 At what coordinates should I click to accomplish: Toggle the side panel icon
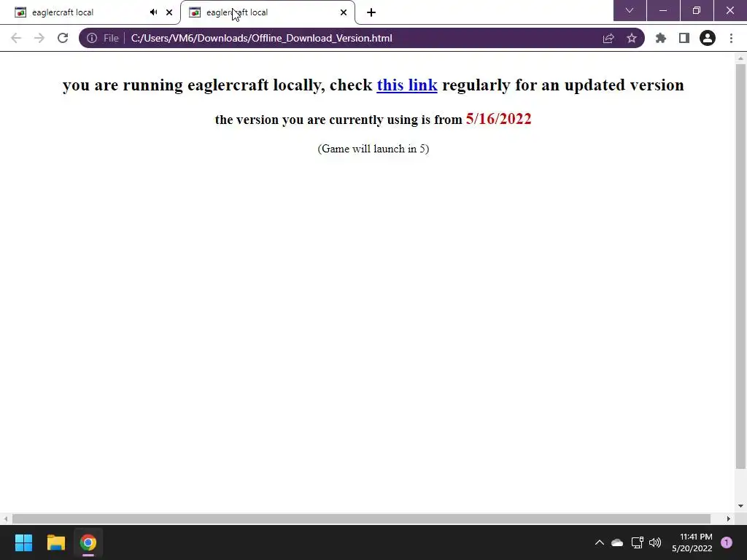pos(684,38)
